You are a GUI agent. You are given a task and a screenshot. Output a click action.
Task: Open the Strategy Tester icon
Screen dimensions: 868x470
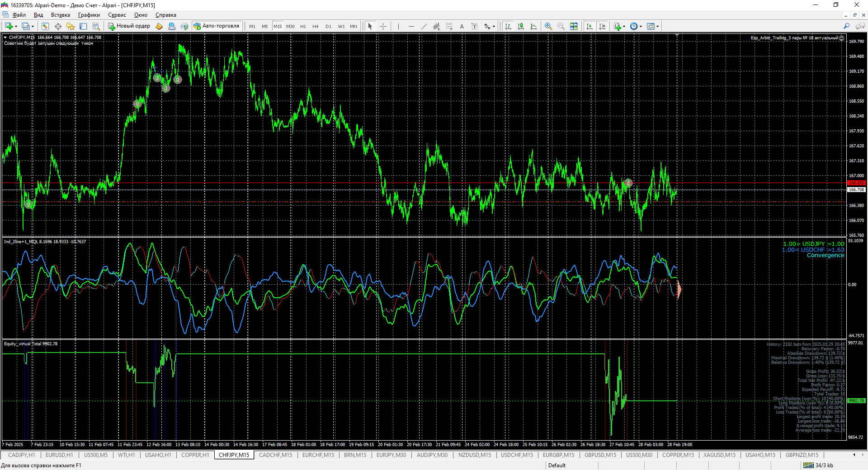(x=96, y=26)
